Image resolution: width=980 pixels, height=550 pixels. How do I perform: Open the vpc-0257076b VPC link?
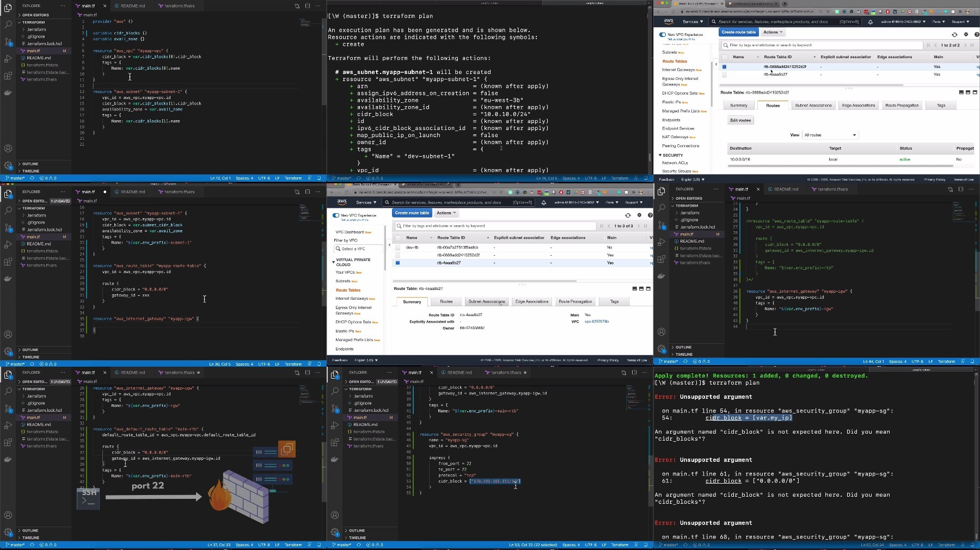pyautogui.click(x=597, y=322)
